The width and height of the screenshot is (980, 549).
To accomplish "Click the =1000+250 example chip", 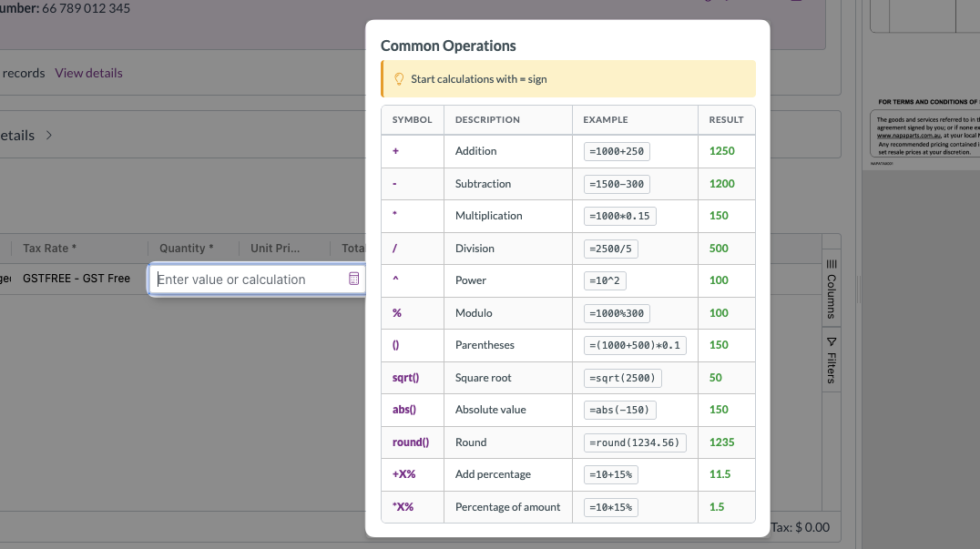I will point(617,151).
